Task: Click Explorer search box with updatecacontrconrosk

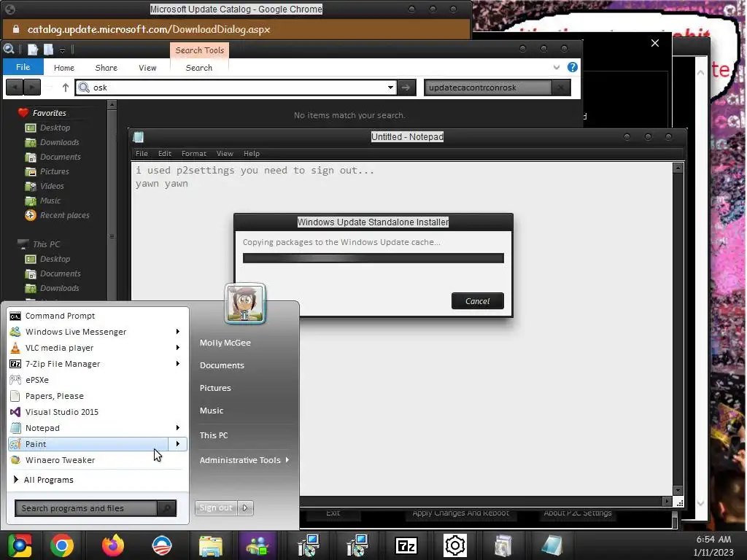Action: point(488,87)
